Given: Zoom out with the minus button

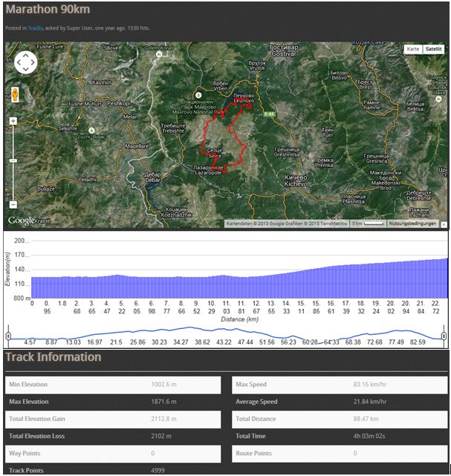Looking at the screenshot, I should (13, 205).
